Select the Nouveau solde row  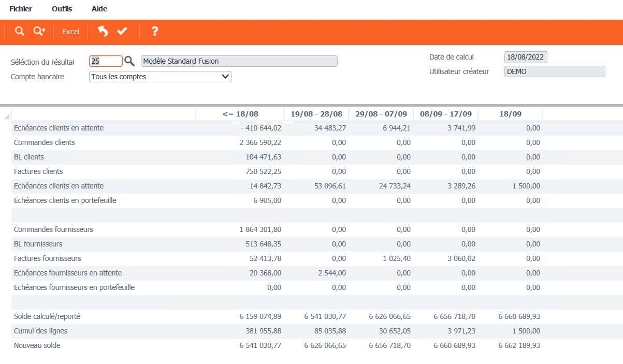pyautogui.click(x=37, y=345)
